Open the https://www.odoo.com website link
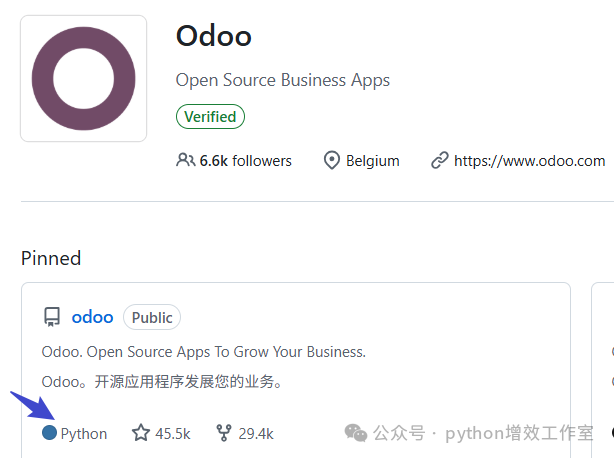 click(x=529, y=161)
